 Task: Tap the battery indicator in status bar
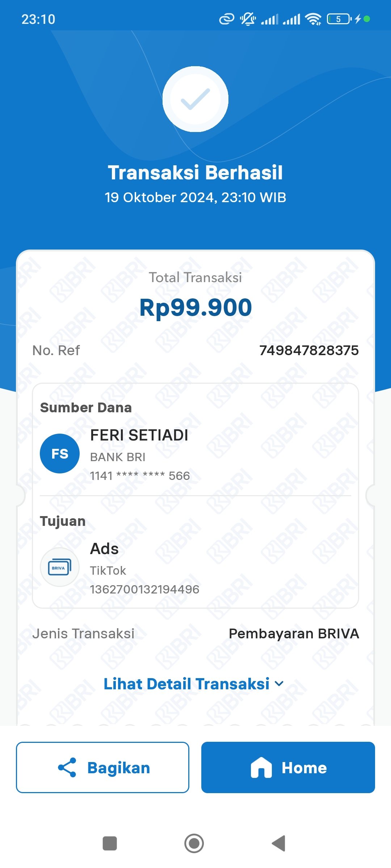pyautogui.click(x=339, y=19)
